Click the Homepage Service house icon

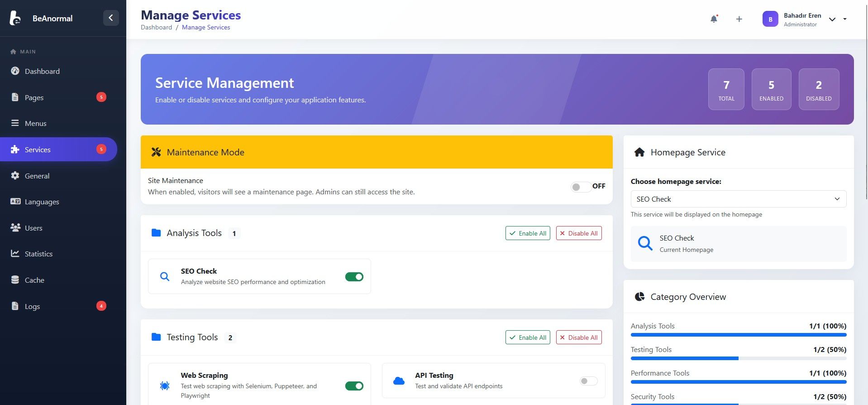coord(639,152)
